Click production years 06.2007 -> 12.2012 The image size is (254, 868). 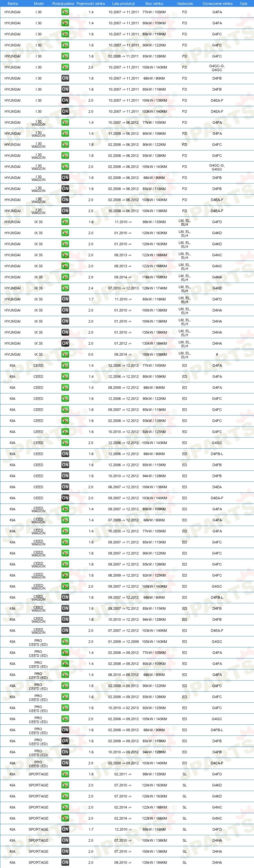tap(123, 487)
